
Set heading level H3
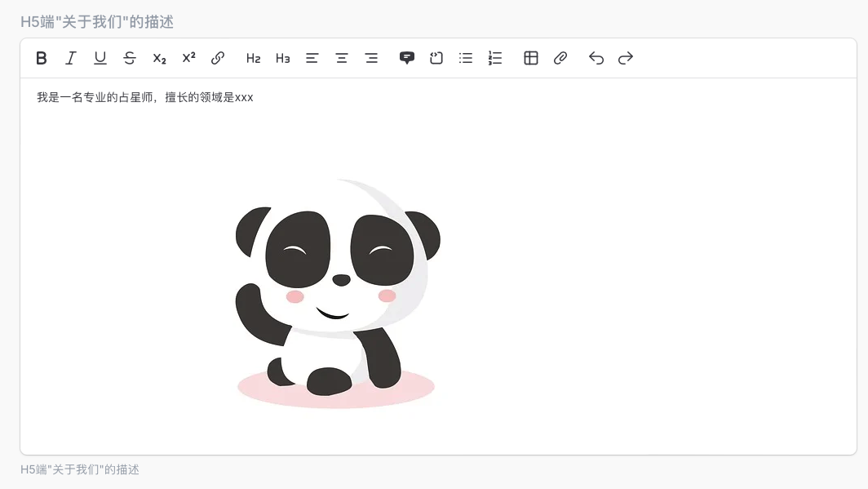coord(283,58)
